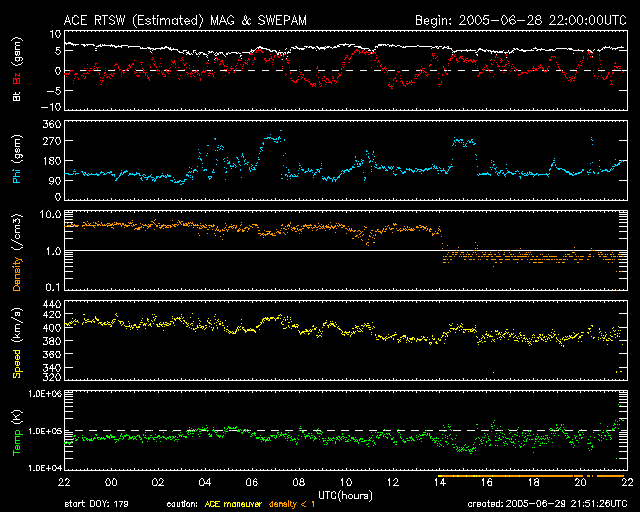Click the blue Phi (gsm) axis label
640x512 pixels.
coord(17,160)
